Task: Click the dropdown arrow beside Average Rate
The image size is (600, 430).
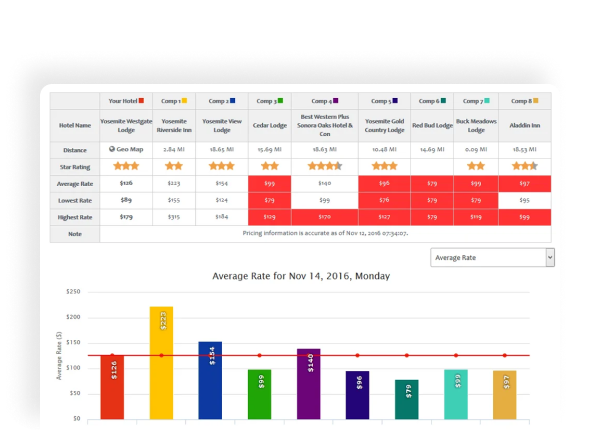Action: [550, 257]
